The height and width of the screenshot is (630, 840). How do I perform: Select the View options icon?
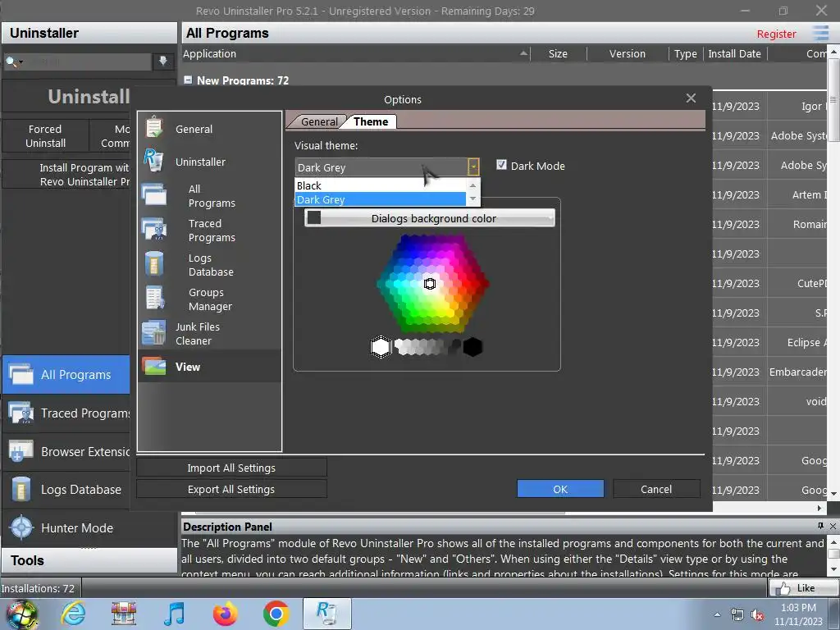point(154,367)
